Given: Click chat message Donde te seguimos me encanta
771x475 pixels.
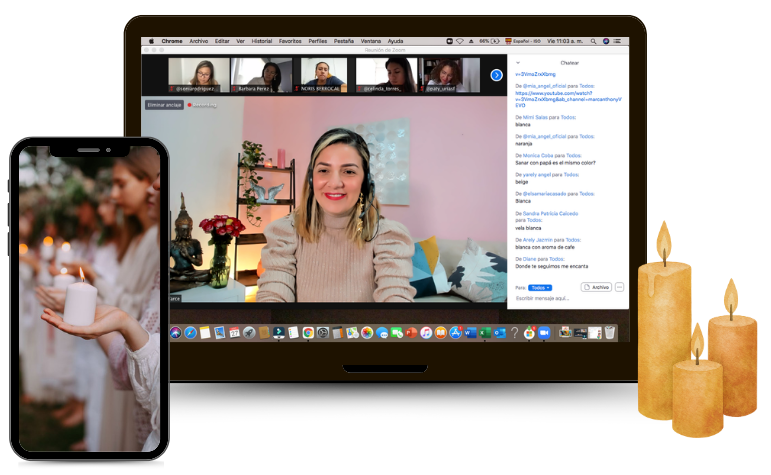Looking at the screenshot, I should pos(551,266).
